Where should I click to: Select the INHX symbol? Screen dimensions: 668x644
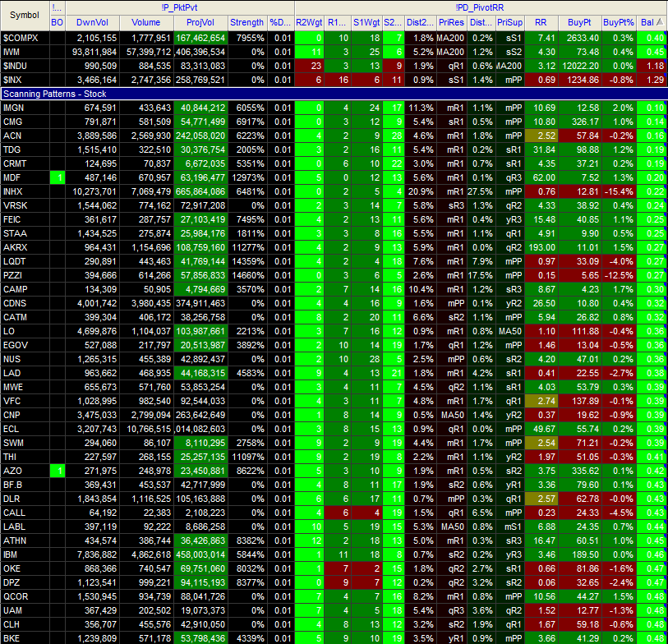13,191
